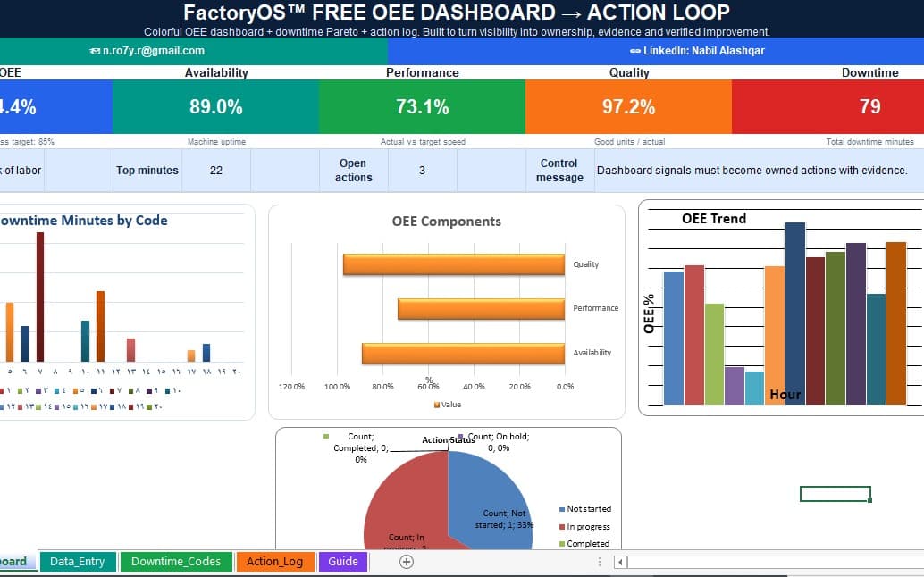Click the tallest dark red downtime bar
Screen dimensions: 924x577
click(x=40, y=297)
